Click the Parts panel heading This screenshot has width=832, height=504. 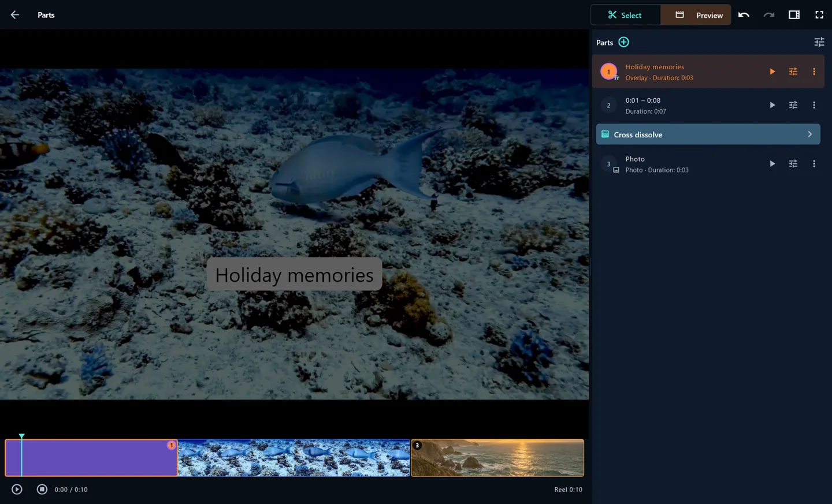click(604, 43)
